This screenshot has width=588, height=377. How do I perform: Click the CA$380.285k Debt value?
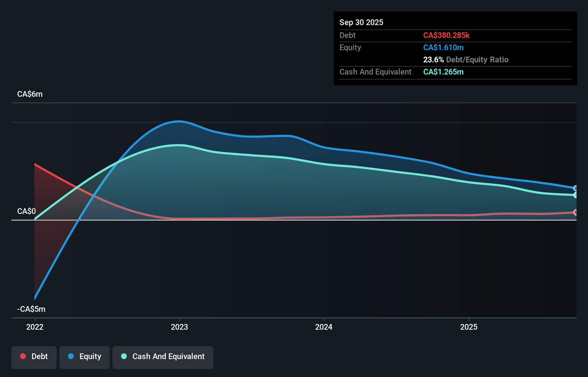tap(447, 35)
